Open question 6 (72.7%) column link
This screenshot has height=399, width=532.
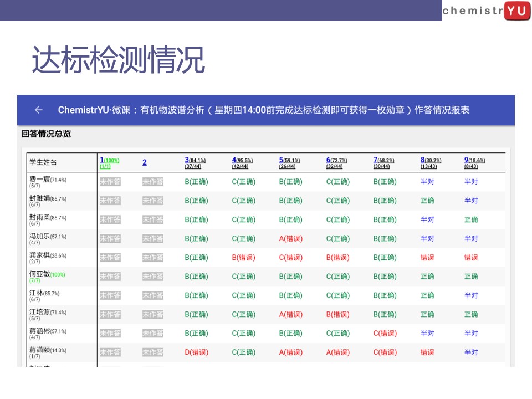coord(336,162)
